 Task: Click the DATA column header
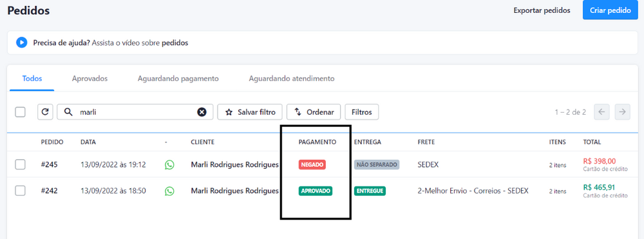(88, 142)
